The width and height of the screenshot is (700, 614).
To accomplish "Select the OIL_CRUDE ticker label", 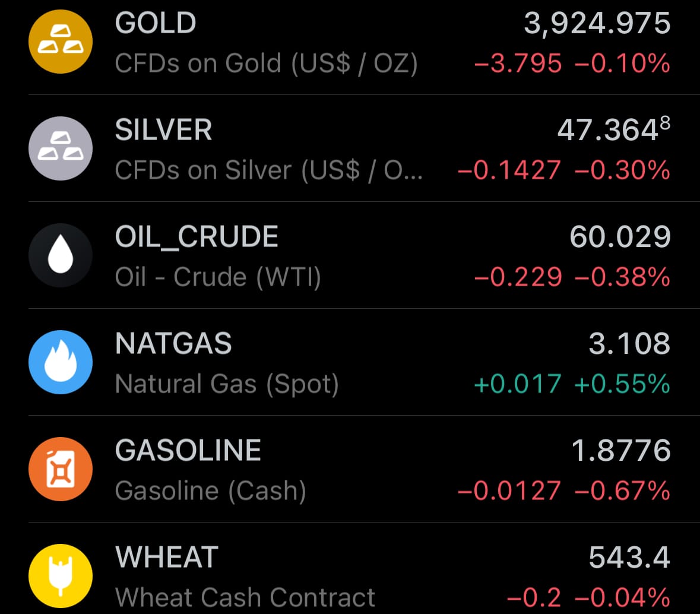I will (197, 237).
